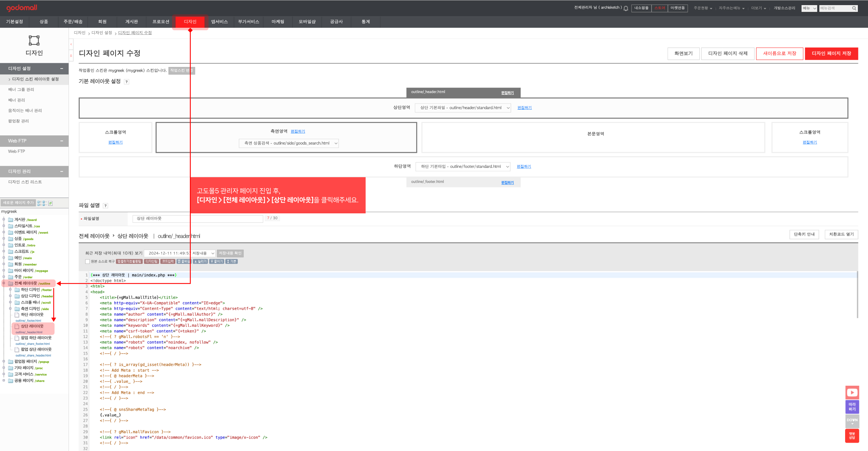The width and height of the screenshot is (868, 451).
Task: Click the 디자인 페이지 삭제 button
Action: [728, 54]
